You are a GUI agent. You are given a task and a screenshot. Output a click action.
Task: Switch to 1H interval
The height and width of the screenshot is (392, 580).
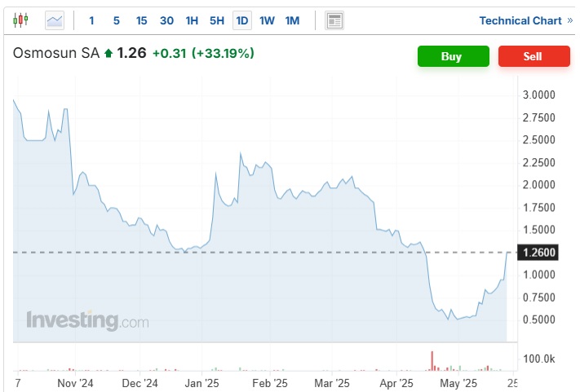tap(192, 20)
